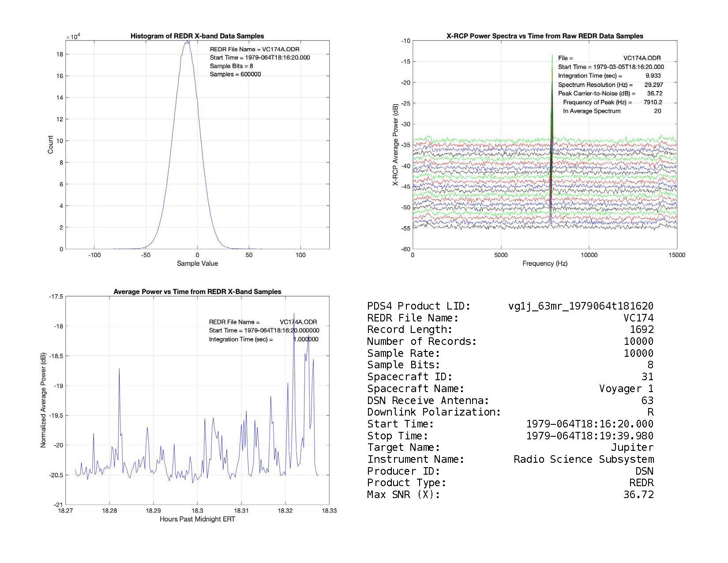Click the Peak Carrier-to-Noise (dB) annotation
The width and height of the screenshot is (728, 563).
coord(597,94)
